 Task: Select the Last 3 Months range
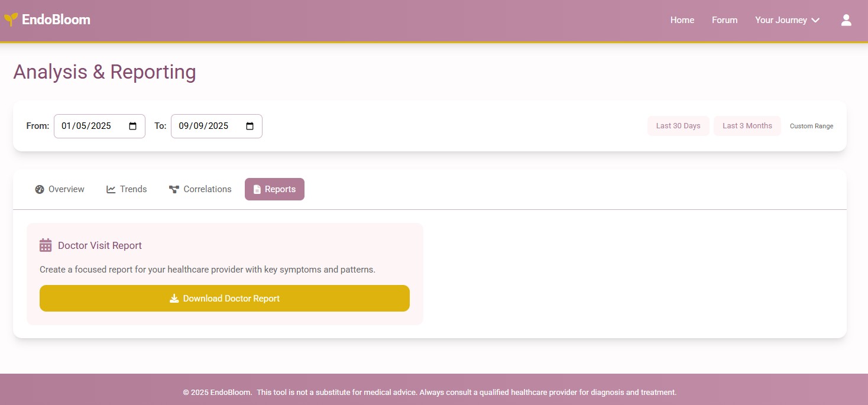[747, 126]
